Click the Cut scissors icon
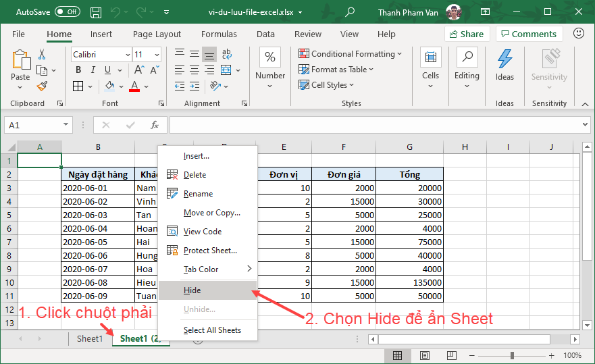Screen dimensions: 595x364 (42, 54)
